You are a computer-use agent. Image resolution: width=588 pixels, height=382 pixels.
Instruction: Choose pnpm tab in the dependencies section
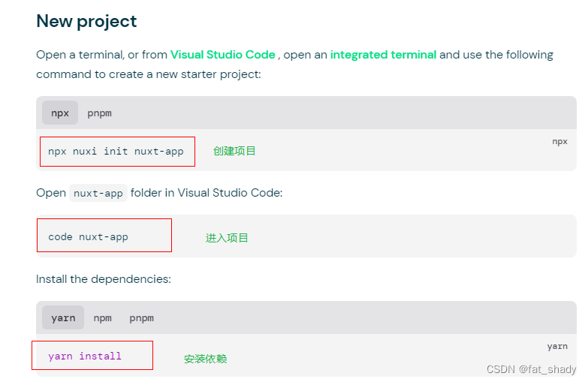point(141,318)
